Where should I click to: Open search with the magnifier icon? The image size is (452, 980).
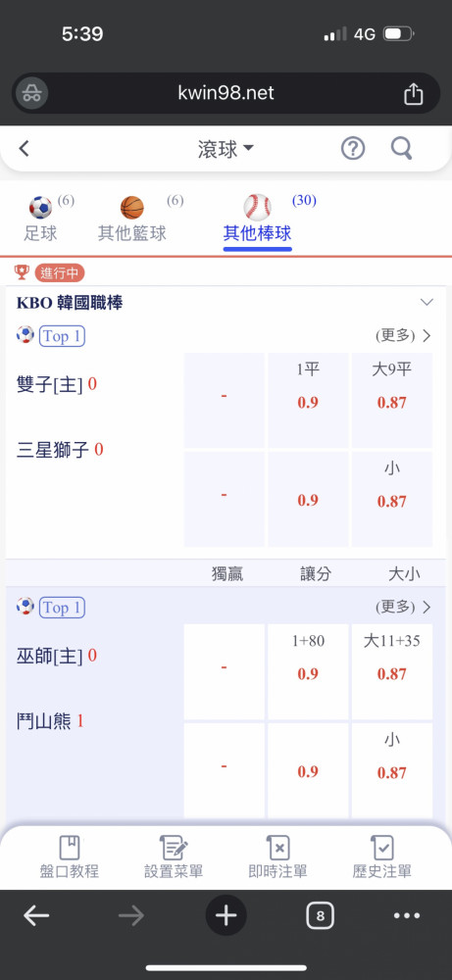(401, 149)
